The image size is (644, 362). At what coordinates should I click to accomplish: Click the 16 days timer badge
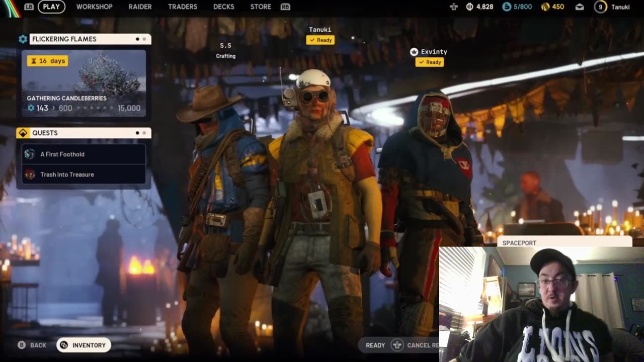coord(48,61)
